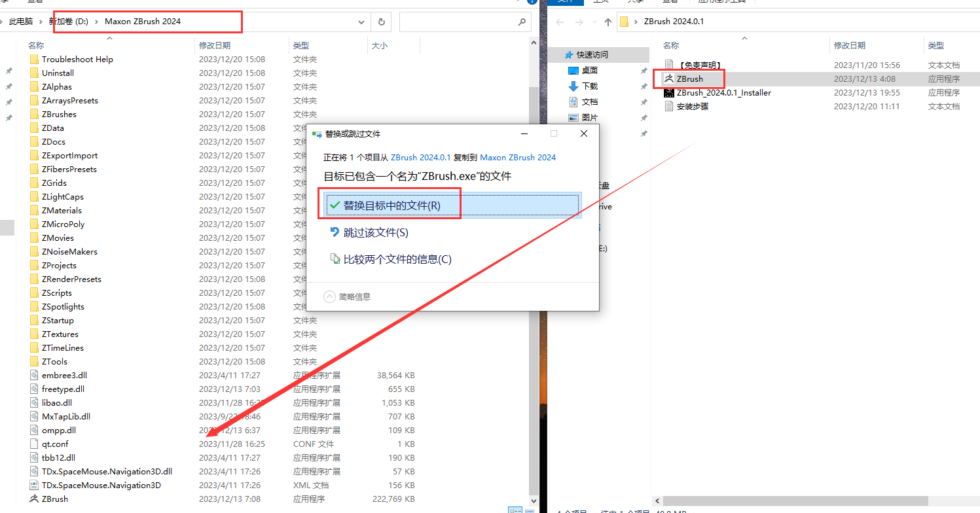Viewport: 980px width, 513px height.
Task: Select the ZAlphas folder
Action: tap(57, 86)
